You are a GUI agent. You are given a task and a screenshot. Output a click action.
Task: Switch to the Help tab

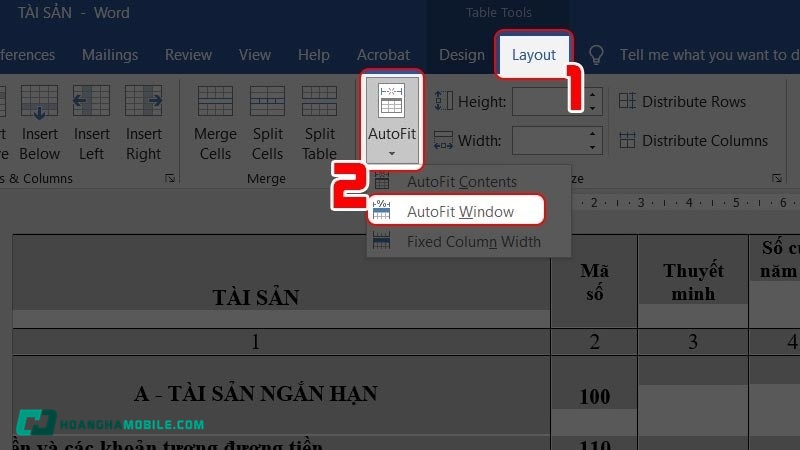pos(313,55)
